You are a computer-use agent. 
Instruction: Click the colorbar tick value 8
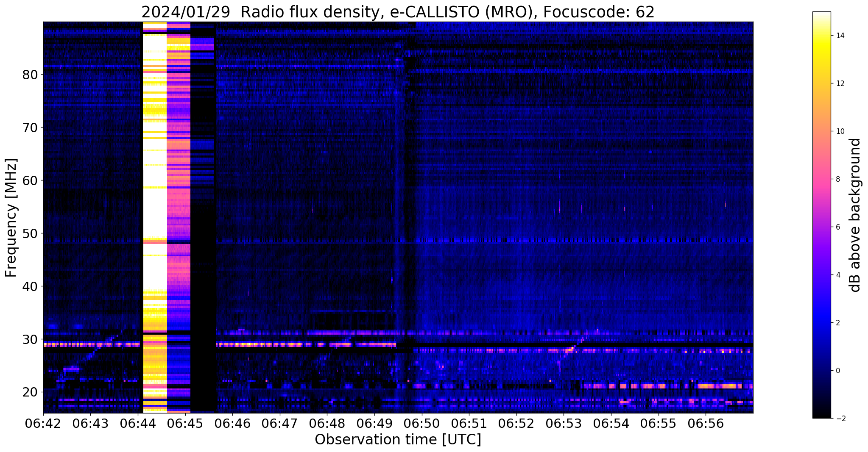point(837,179)
